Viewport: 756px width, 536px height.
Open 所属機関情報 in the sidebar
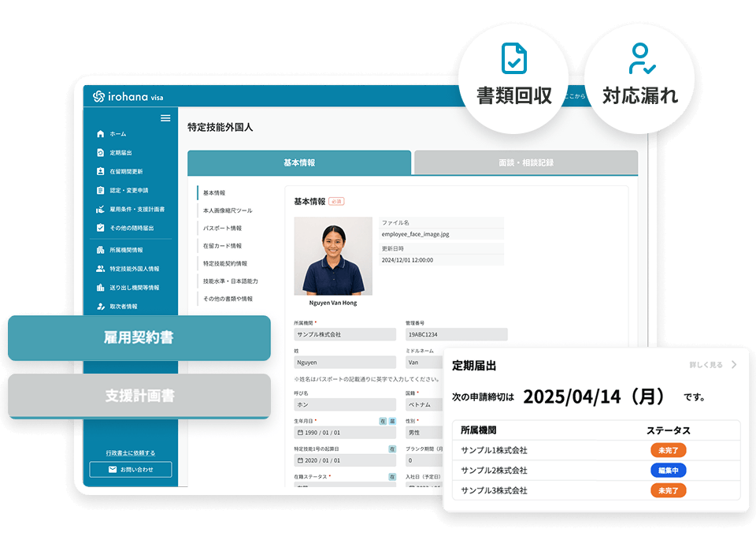[x=126, y=250]
